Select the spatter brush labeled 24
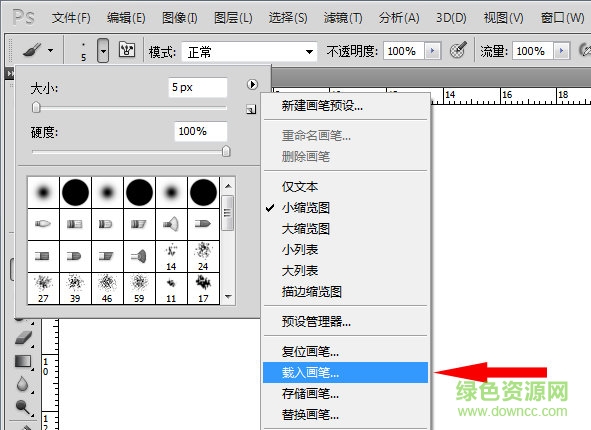The height and width of the screenshot is (430, 591). pos(203,257)
